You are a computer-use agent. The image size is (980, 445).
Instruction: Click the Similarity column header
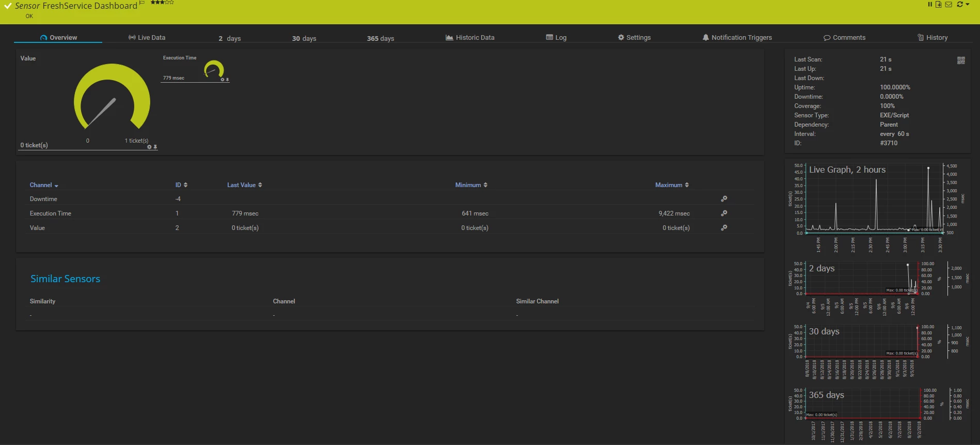[x=42, y=301]
